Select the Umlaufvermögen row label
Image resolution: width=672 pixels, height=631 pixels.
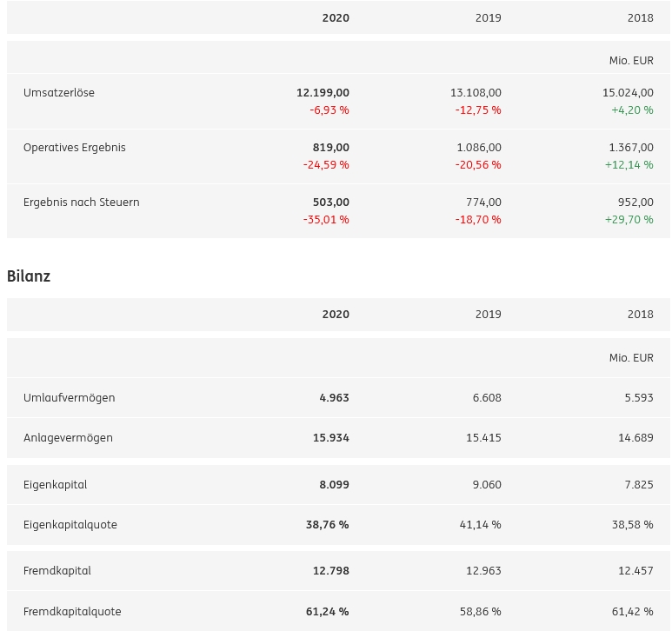coord(70,398)
